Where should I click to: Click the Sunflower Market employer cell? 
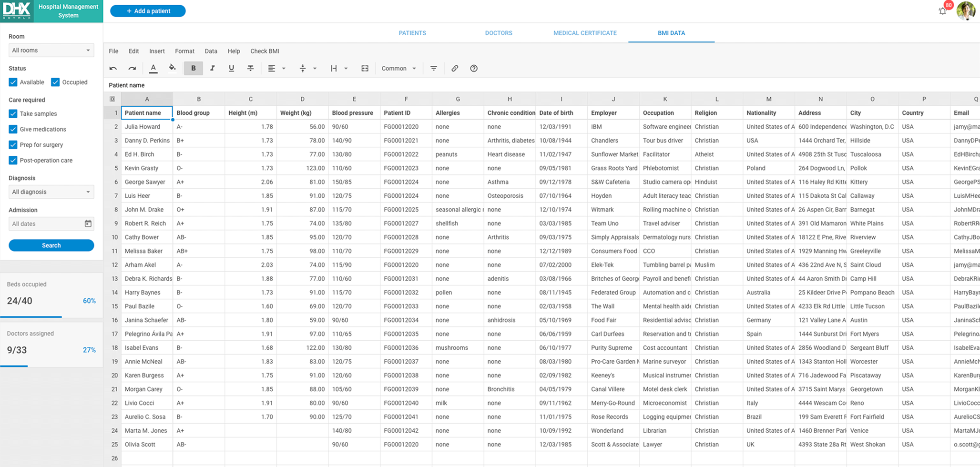coord(613,154)
